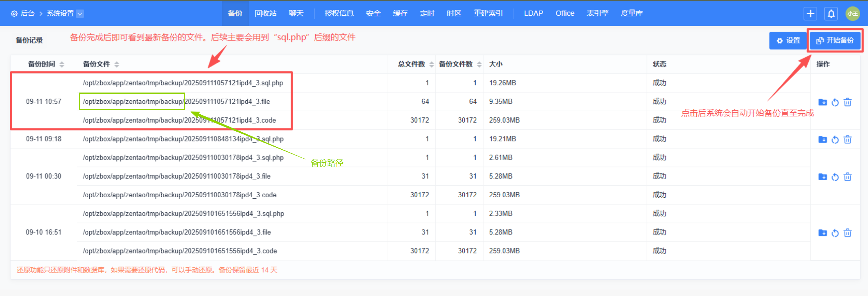Screen dimensions: 868x296
Task: Select the 202509111057121ipd4_3.code path
Action: point(179,120)
